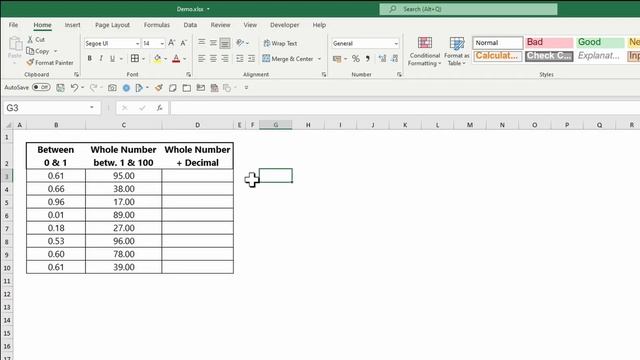The height and width of the screenshot is (360, 640).
Task: Activate Format Painter
Action: 50,62
